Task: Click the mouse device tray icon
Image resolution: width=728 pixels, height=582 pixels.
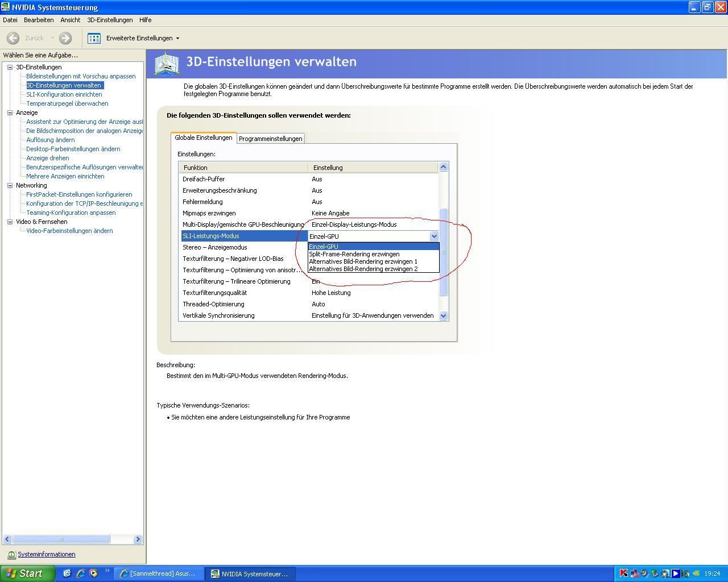Action: pyautogui.click(x=685, y=573)
